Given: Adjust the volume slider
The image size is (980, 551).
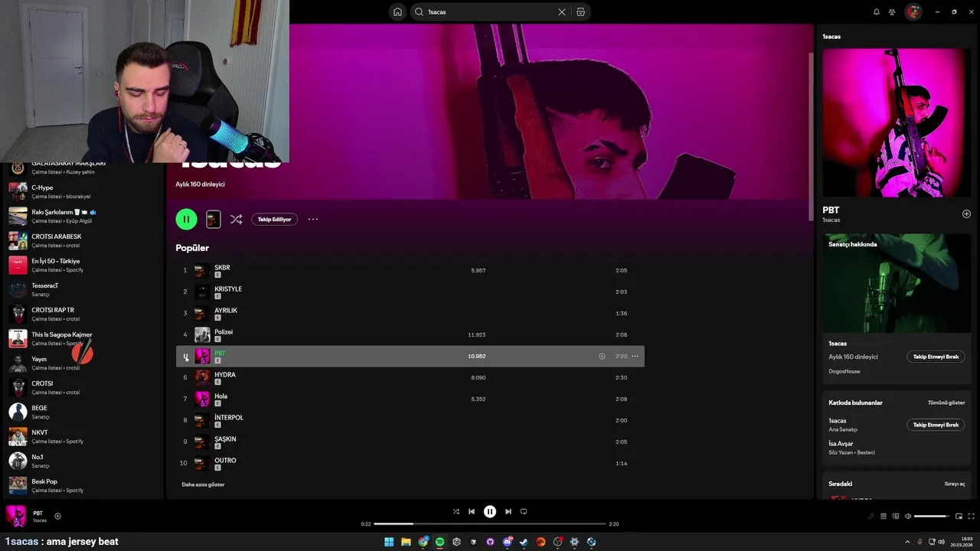Looking at the screenshot, I should 932,517.
